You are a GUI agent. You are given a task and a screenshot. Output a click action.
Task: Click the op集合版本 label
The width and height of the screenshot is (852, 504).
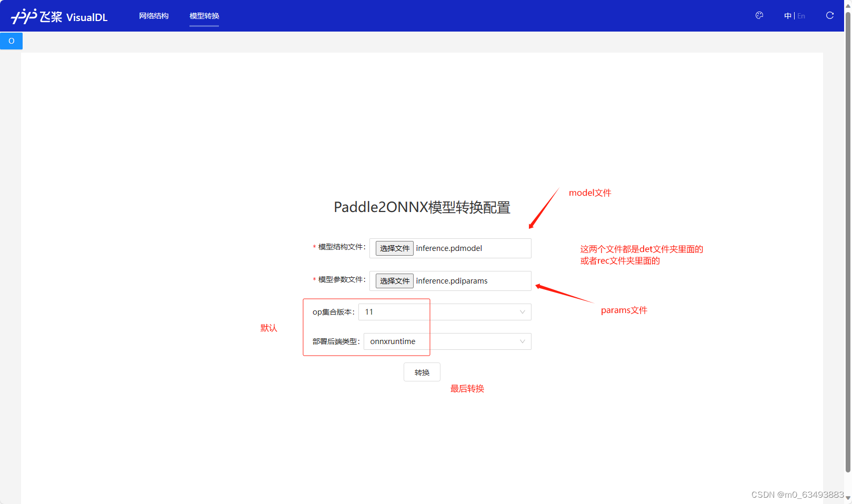[x=334, y=312]
